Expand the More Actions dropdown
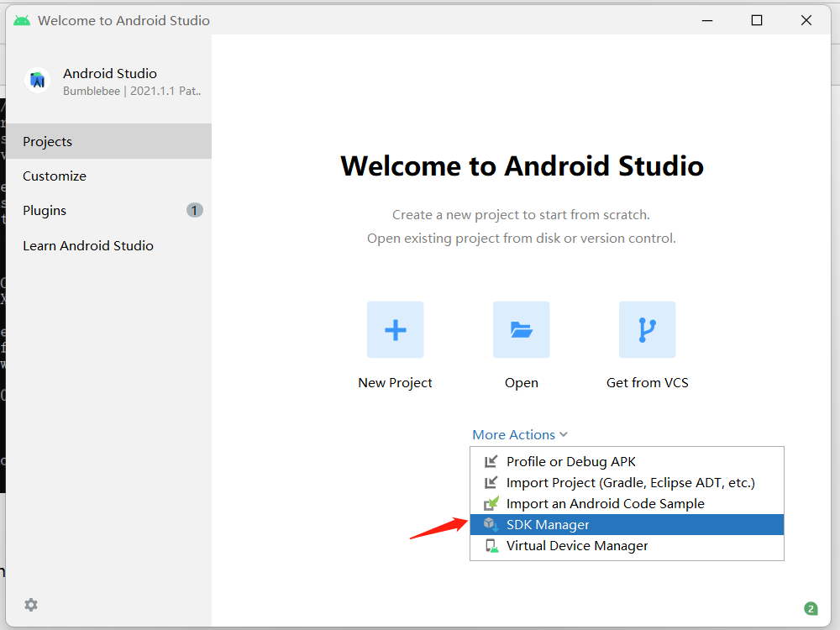The height and width of the screenshot is (630, 840). (x=520, y=434)
